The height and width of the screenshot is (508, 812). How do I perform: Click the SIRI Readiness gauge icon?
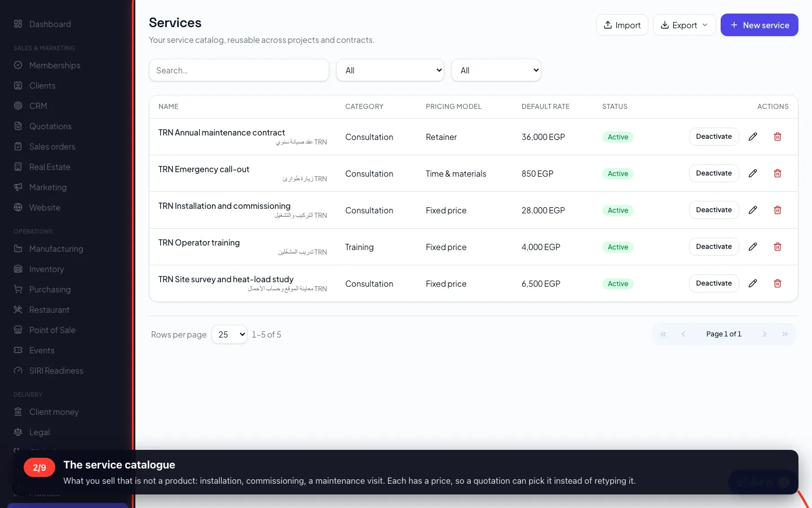point(18,371)
